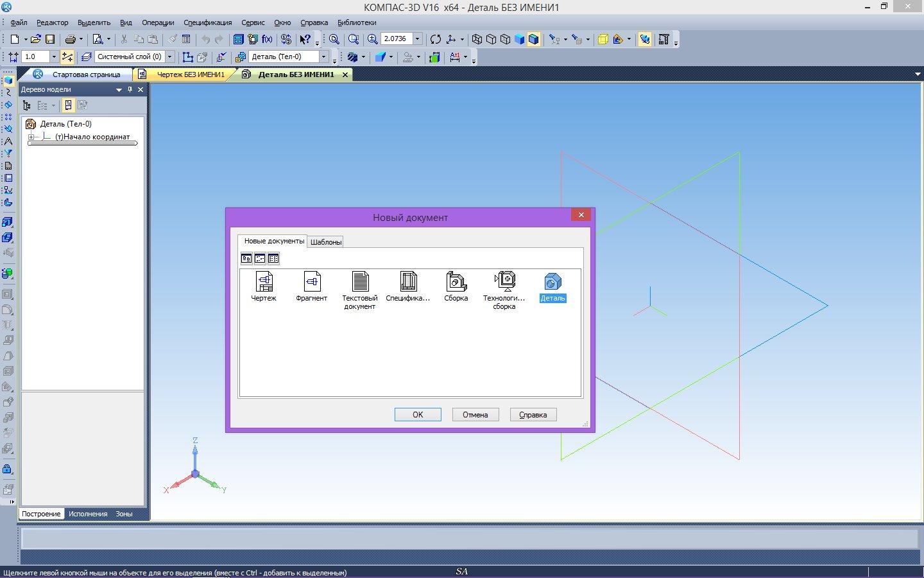This screenshot has height=578, width=924.
Task: Click the cut extrude icon in sidebar
Action: 8,238
